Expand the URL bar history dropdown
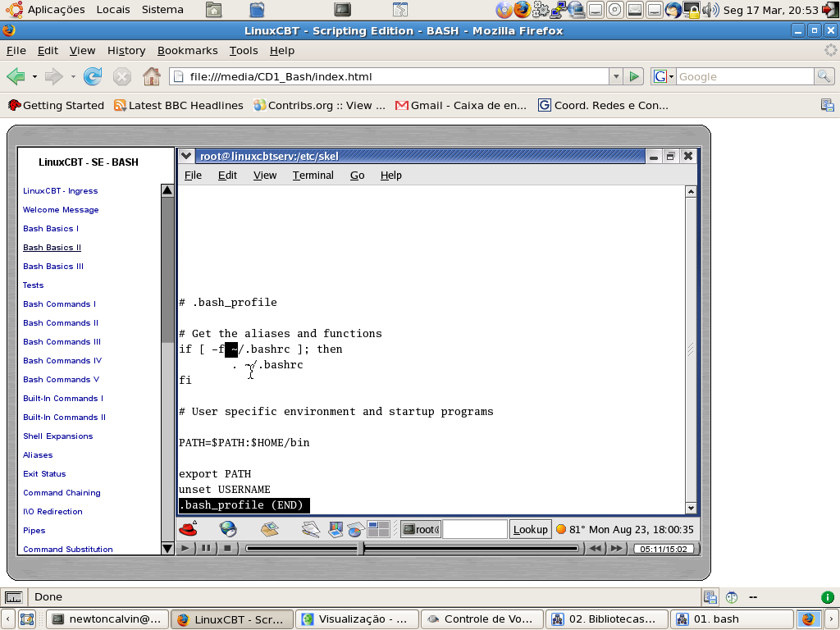 pos(615,76)
